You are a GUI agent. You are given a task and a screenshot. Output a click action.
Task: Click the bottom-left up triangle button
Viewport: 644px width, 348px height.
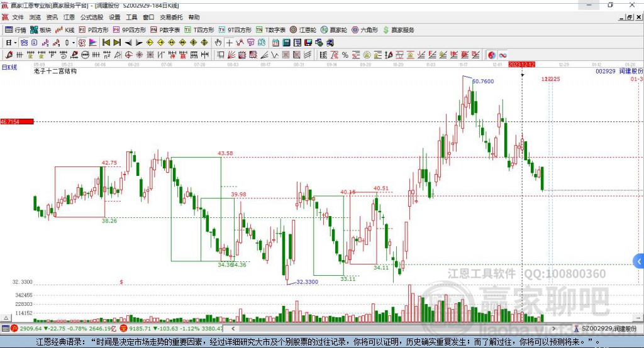[6, 318]
